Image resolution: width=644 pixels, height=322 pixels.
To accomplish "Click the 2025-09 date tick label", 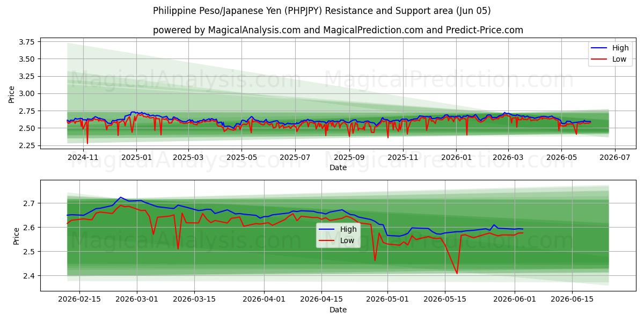I will [x=349, y=157].
